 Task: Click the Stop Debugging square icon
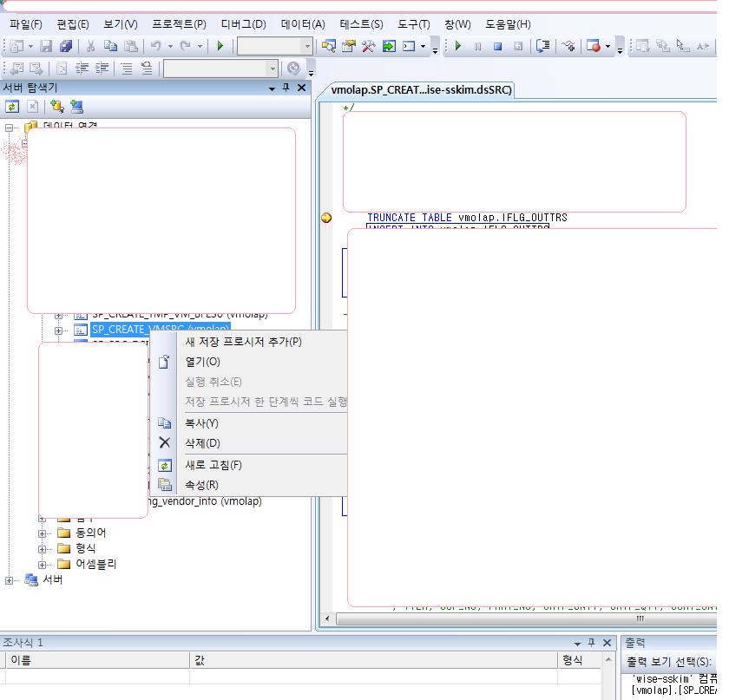click(497, 46)
